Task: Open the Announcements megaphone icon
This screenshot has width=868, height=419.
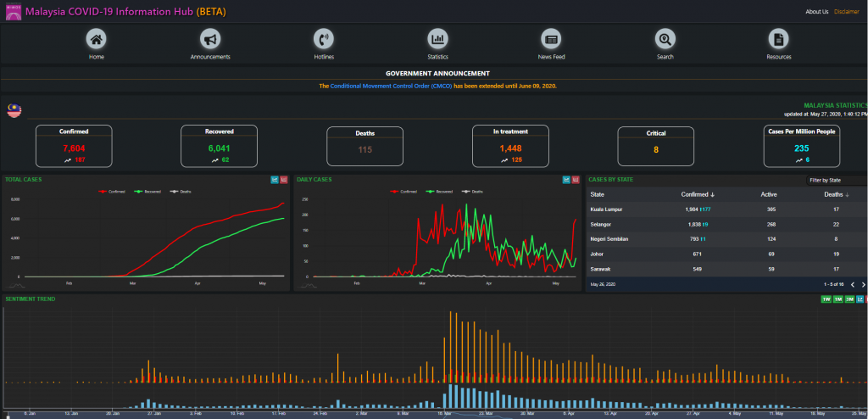Action: (210, 39)
